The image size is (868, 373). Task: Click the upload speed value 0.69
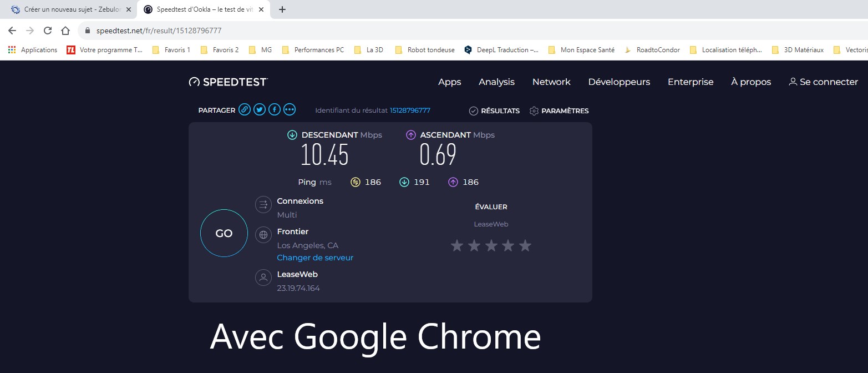(x=438, y=155)
